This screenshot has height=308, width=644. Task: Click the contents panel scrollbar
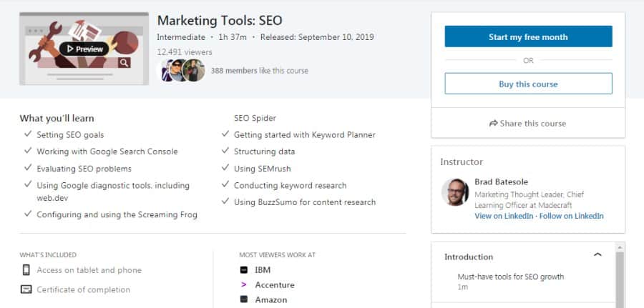[620, 279]
